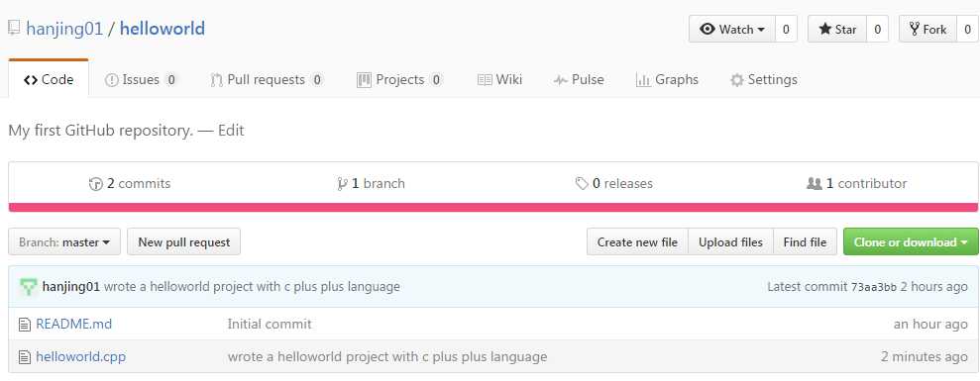Click the '2 hours ago' commit time
This screenshot has width=980, height=381.
[933, 287]
